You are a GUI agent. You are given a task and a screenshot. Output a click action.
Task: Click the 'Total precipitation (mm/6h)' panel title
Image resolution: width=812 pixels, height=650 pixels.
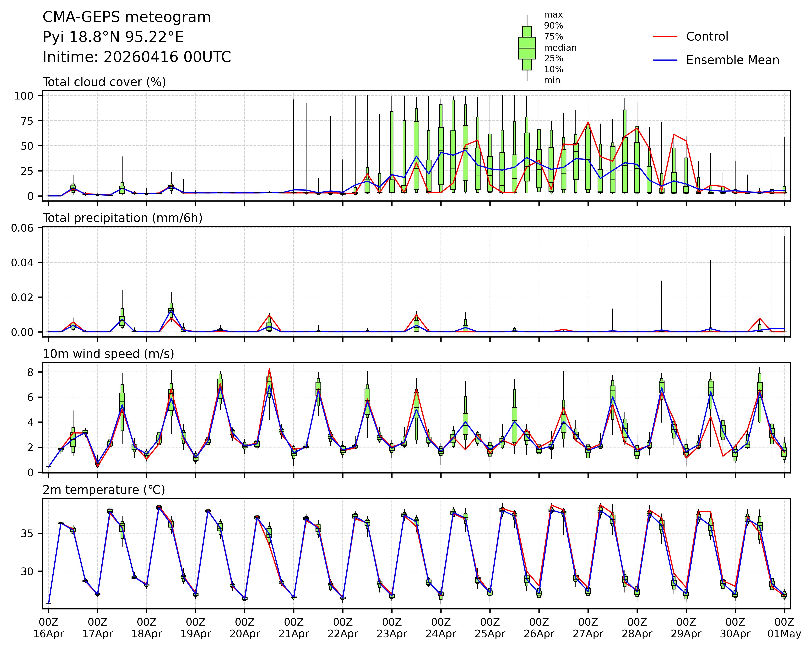[122, 218]
